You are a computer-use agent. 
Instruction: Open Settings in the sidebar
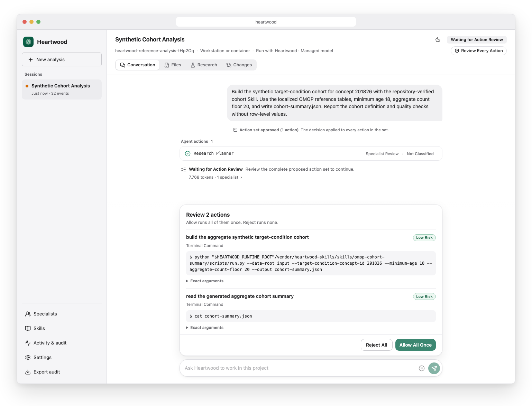click(62, 358)
